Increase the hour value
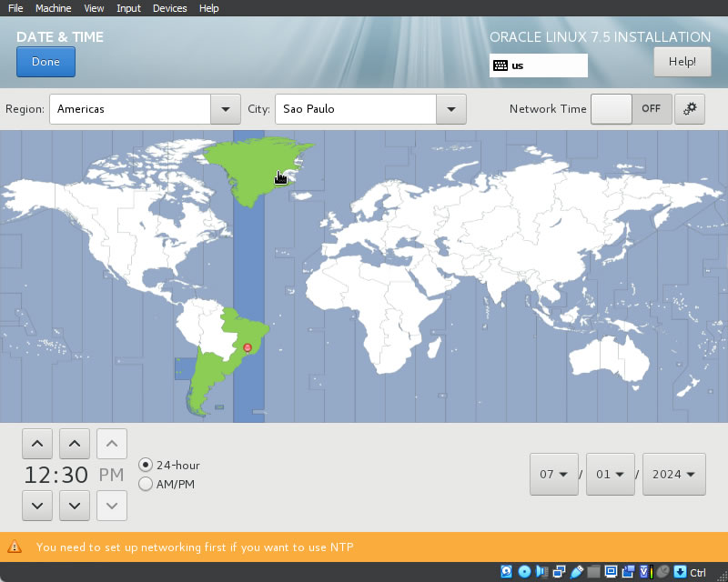Screen dimensions: 728x582 click(x=37, y=444)
